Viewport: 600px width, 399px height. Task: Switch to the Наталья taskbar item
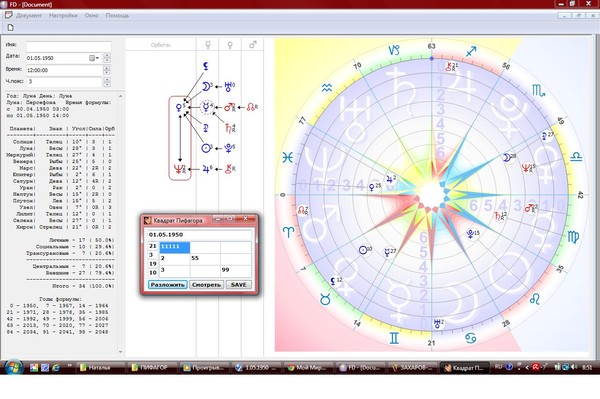(x=100, y=368)
